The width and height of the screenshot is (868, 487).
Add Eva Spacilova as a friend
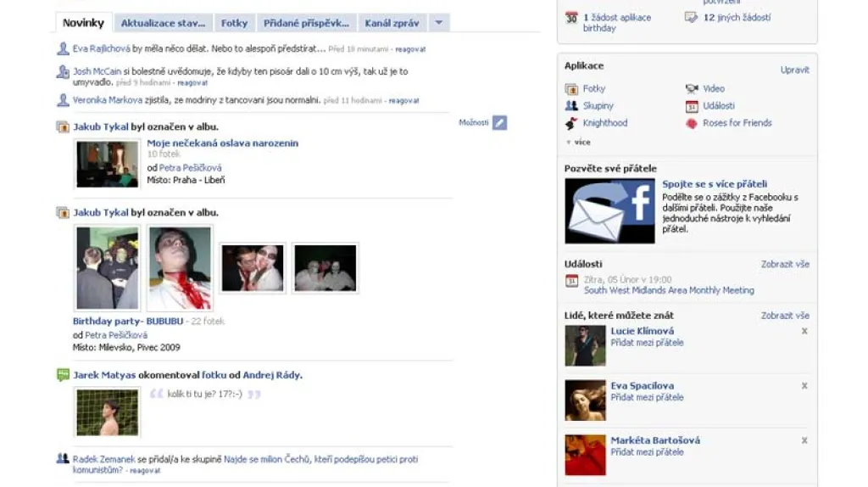click(647, 397)
